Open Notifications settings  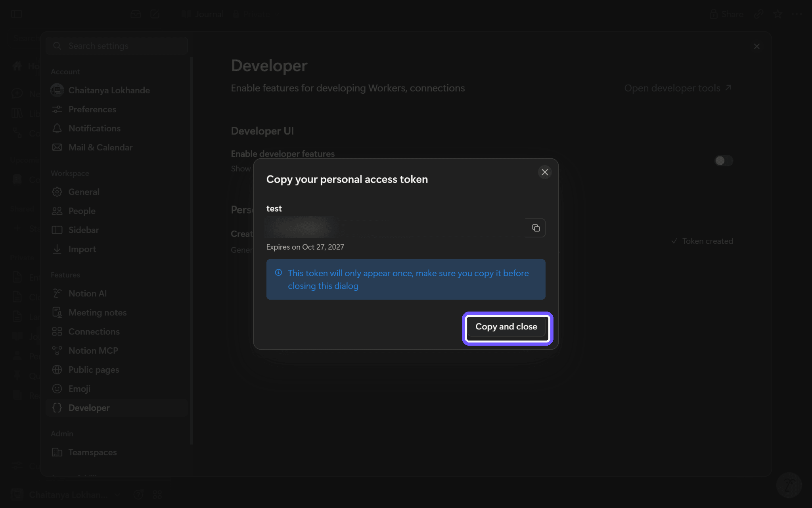[x=117, y=128]
